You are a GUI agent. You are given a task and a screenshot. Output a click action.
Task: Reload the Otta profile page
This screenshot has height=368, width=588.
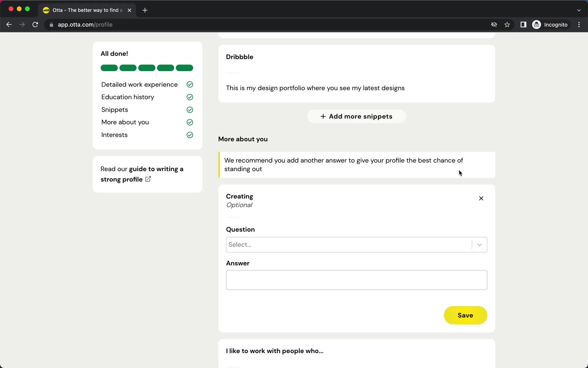click(35, 25)
